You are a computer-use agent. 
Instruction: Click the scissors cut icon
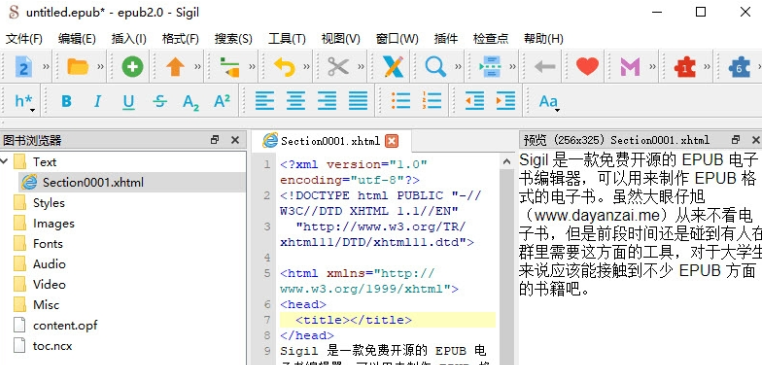tap(338, 66)
